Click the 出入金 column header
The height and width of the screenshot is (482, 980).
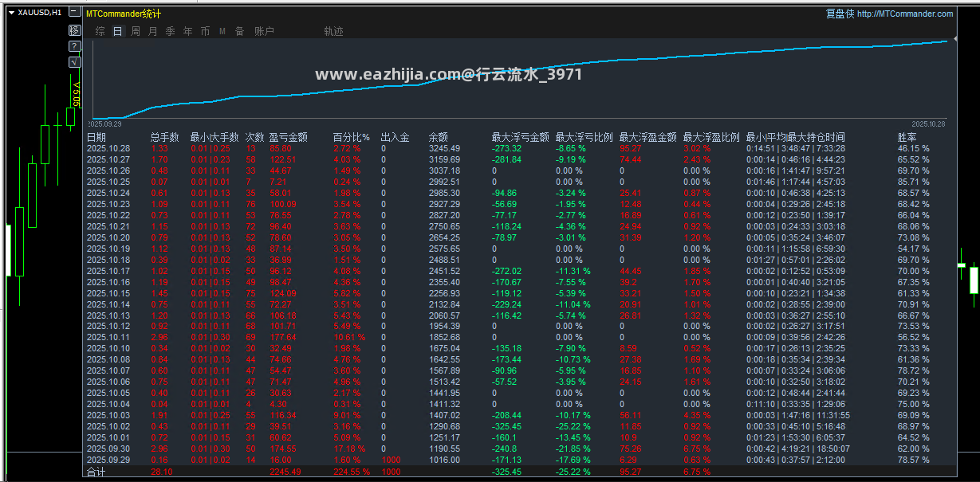tap(395, 138)
